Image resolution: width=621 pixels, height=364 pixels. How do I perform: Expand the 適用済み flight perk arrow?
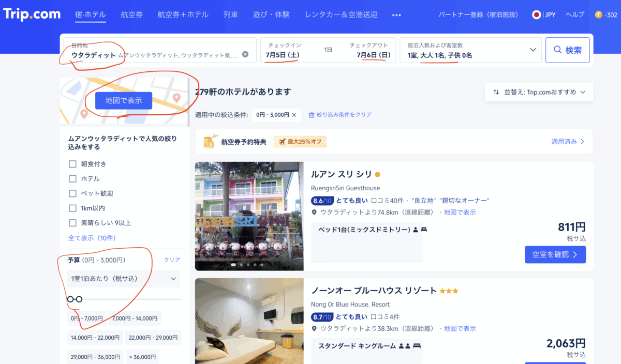click(x=582, y=142)
